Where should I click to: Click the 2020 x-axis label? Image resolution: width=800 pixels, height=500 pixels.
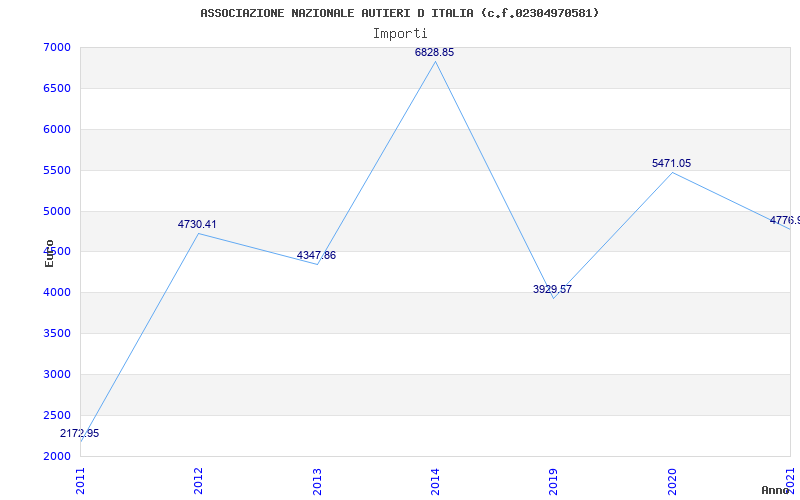click(672, 481)
